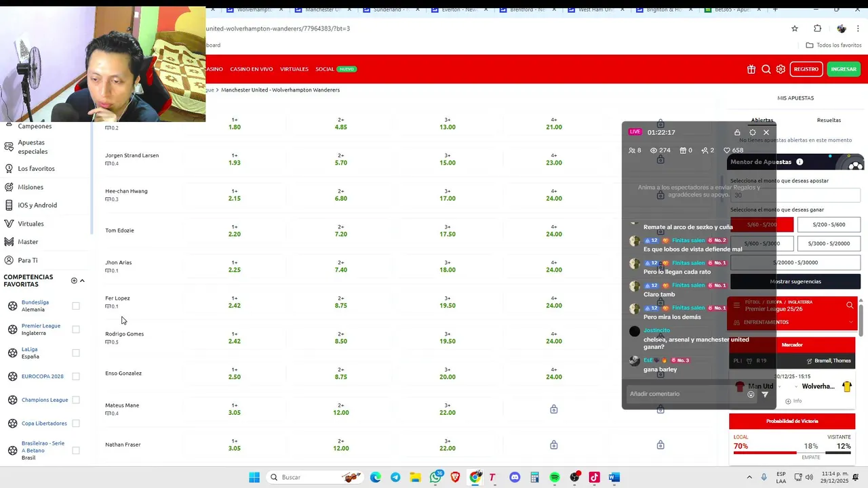Open the site search magnifier icon

766,69
